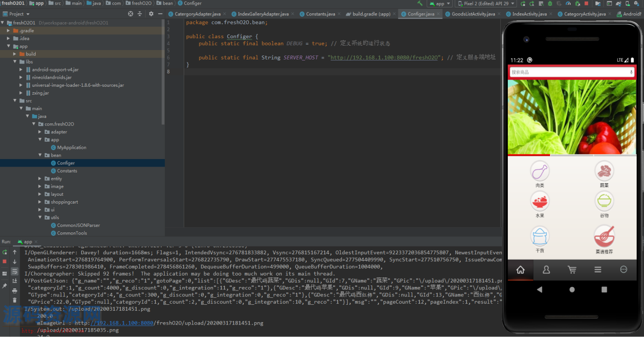Clear Run console with trash icon
The width and height of the screenshot is (644, 337).
pos(14,300)
